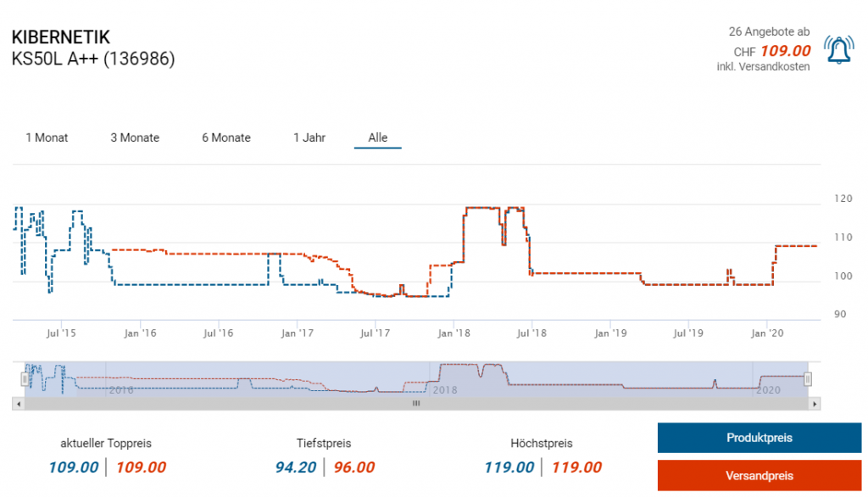Click the red aktueller Toppreis 109.00
Viewport: 868px width, 498px height.
coord(142,467)
